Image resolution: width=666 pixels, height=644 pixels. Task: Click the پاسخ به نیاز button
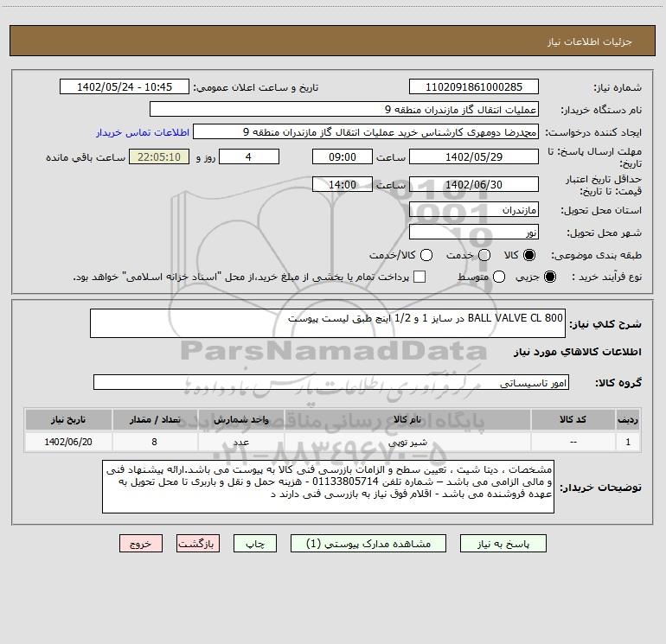pyautogui.click(x=503, y=544)
